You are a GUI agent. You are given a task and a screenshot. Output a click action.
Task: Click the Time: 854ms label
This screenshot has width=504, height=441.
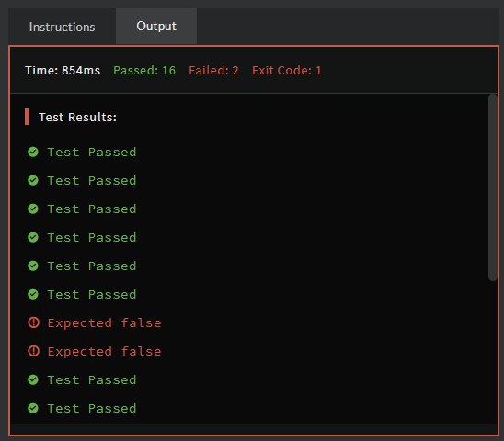click(63, 71)
